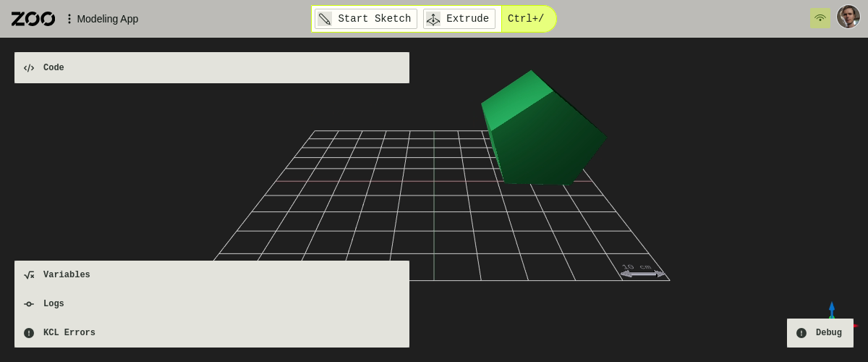Click the Extrude tool icon
The width and height of the screenshot is (868, 362).
coord(433,19)
